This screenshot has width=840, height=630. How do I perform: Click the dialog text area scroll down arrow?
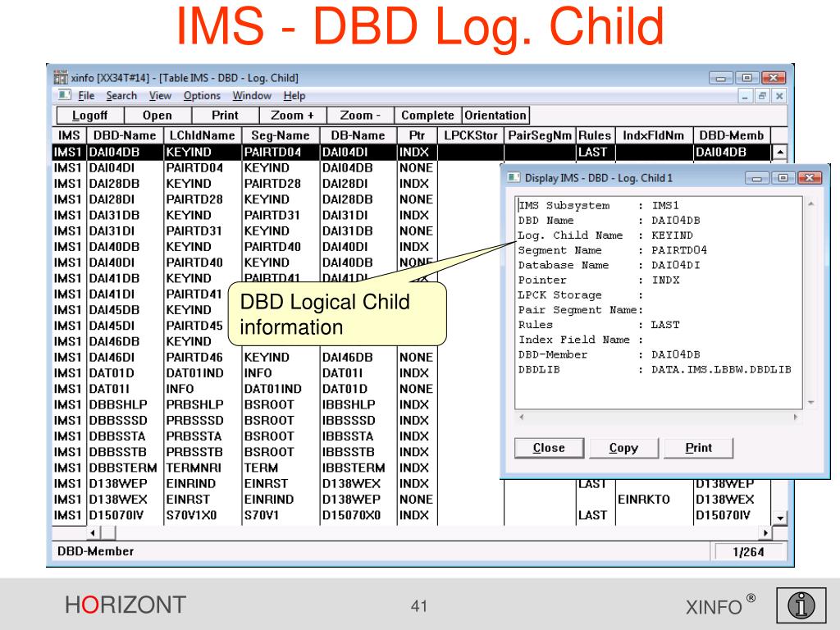(x=810, y=402)
